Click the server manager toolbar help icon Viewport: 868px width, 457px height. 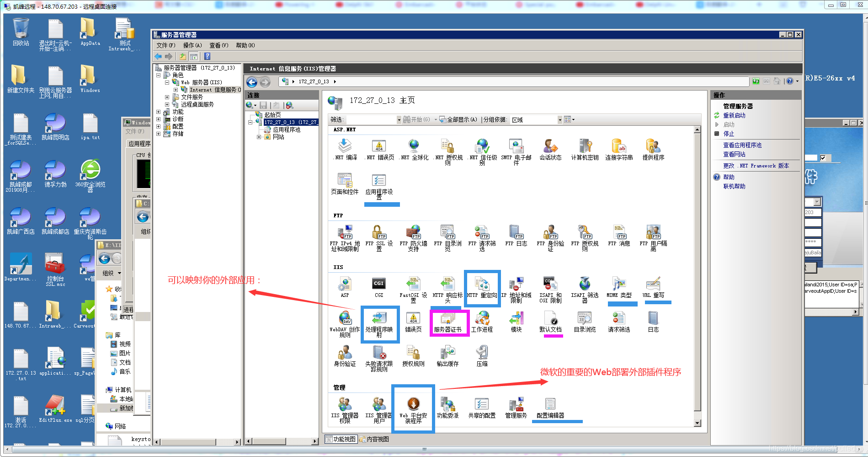(x=207, y=56)
